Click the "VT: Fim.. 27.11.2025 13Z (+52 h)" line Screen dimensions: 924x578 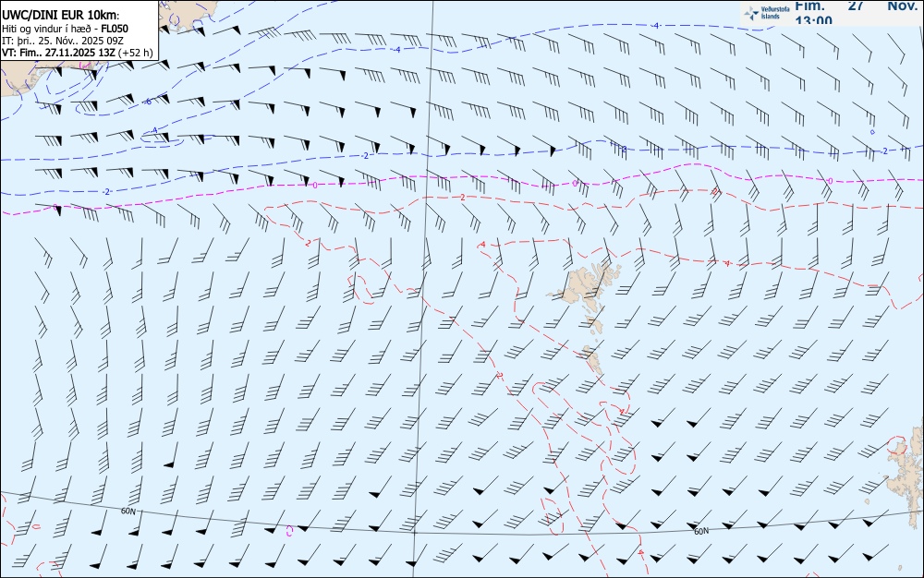(x=78, y=53)
